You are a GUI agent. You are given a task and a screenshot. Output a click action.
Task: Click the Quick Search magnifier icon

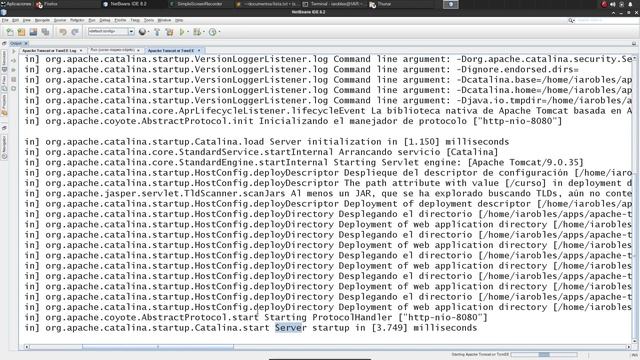pos(571,20)
